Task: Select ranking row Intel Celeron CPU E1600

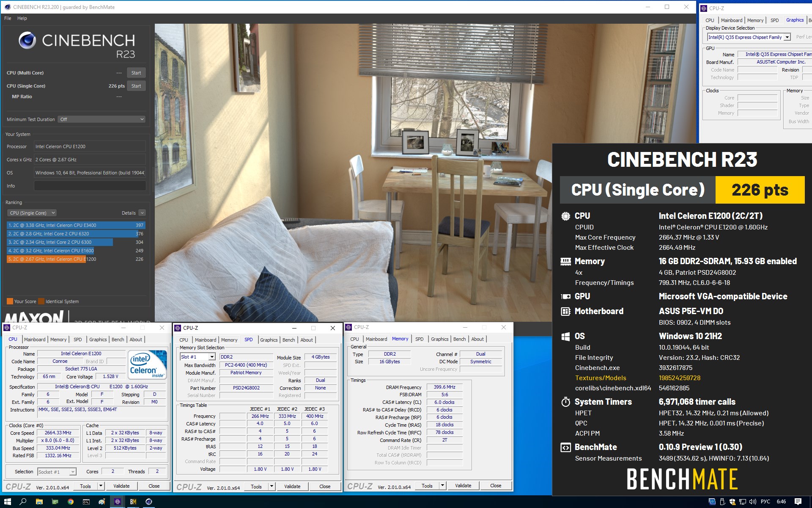Action: tap(76, 251)
